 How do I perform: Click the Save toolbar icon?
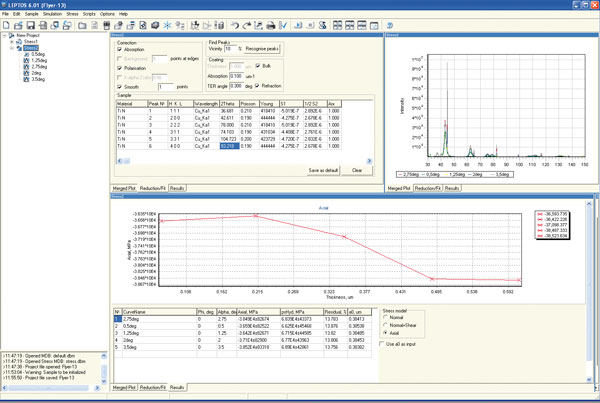tap(33, 25)
